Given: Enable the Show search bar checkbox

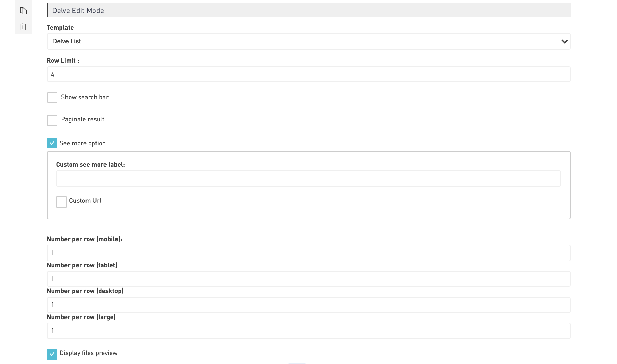Looking at the screenshot, I should (52, 98).
